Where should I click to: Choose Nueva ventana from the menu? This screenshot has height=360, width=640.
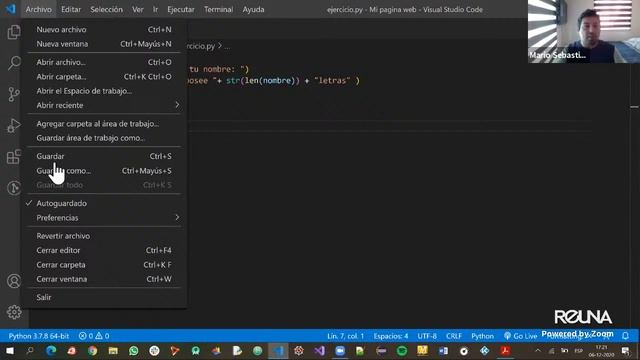click(x=104, y=44)
